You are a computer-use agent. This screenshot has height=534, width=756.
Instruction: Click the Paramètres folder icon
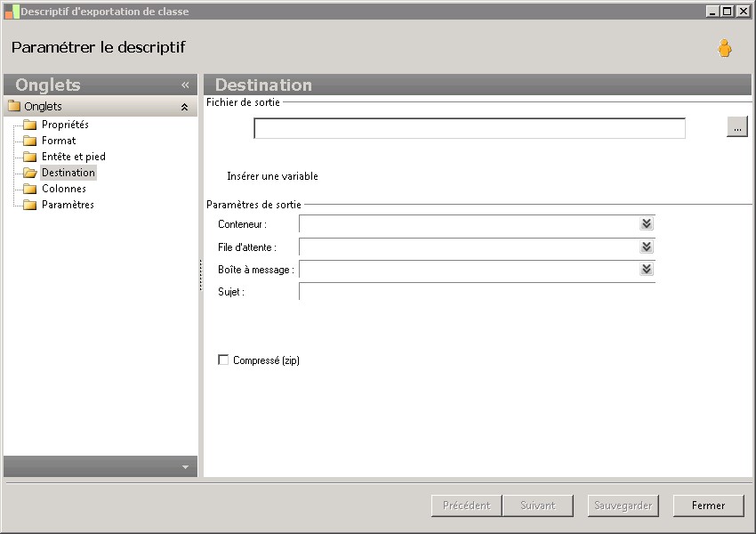tap(30, 205)
